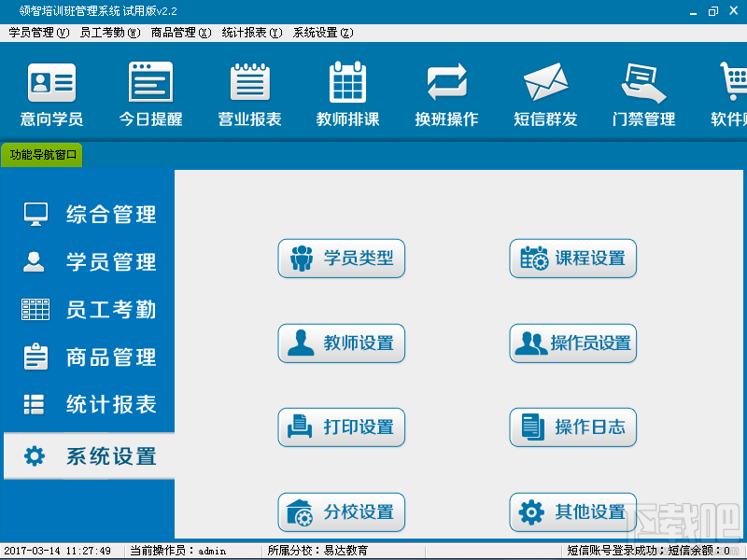The image size is (747, 560).
Task: Open the 课程设置 button
Action: [573, 259]
